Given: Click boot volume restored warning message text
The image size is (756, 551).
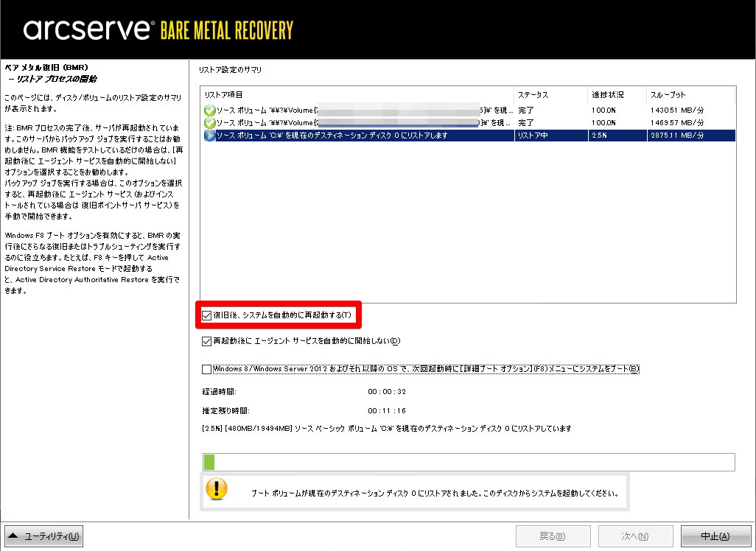Looking at the screenshot, I should tap(435, 493).
